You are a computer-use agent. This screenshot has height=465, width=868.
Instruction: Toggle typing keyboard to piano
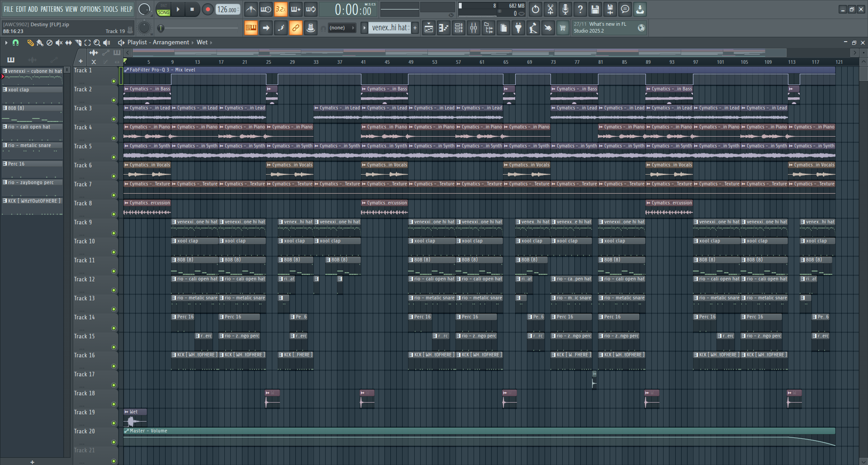251,28
